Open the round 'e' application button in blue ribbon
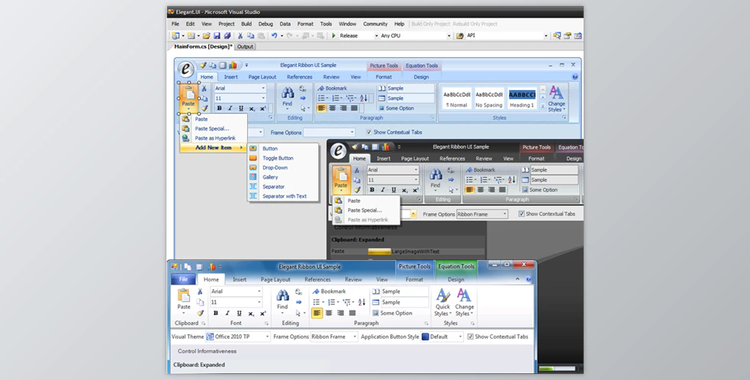The height and width of the screenshot is (380, 750). (186, 69)
